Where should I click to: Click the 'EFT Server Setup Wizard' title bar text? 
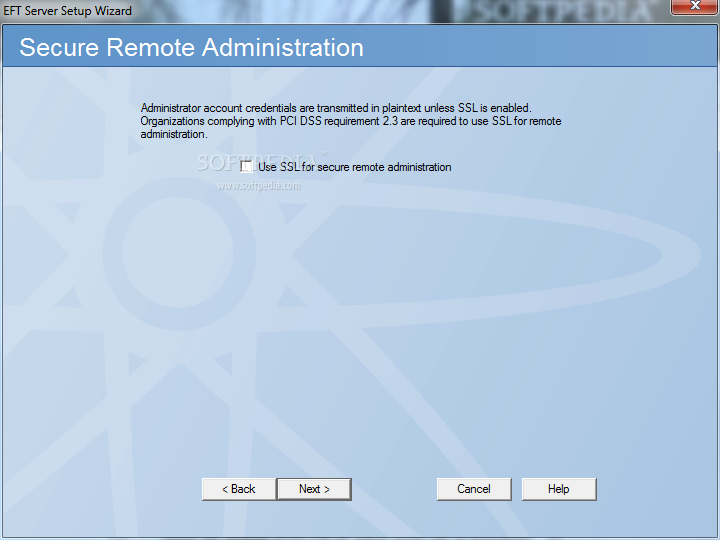pyautogui.click(x=68, y=11)
